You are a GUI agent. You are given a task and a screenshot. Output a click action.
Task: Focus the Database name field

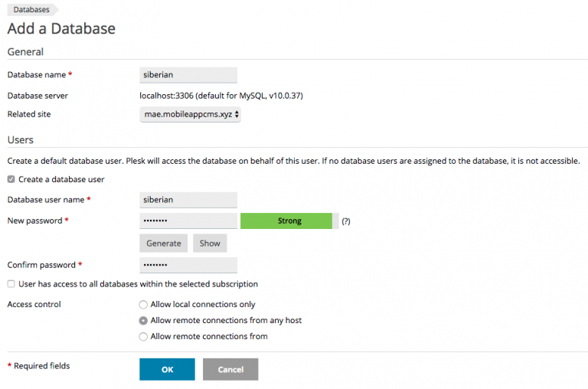coord(188,75)
